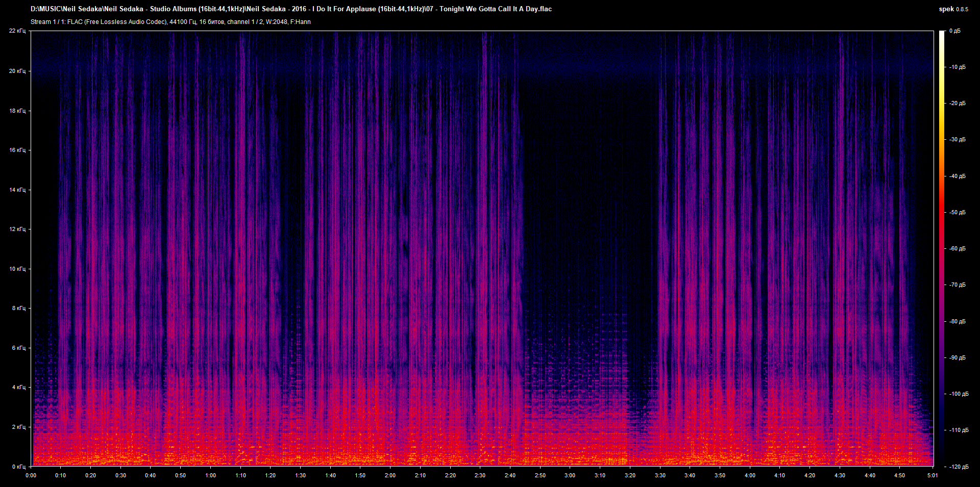Image resolution: width=980 pixels, height=487 pixels.
Task: Click the 2:30 time axis label
Action: coord(480,475)
